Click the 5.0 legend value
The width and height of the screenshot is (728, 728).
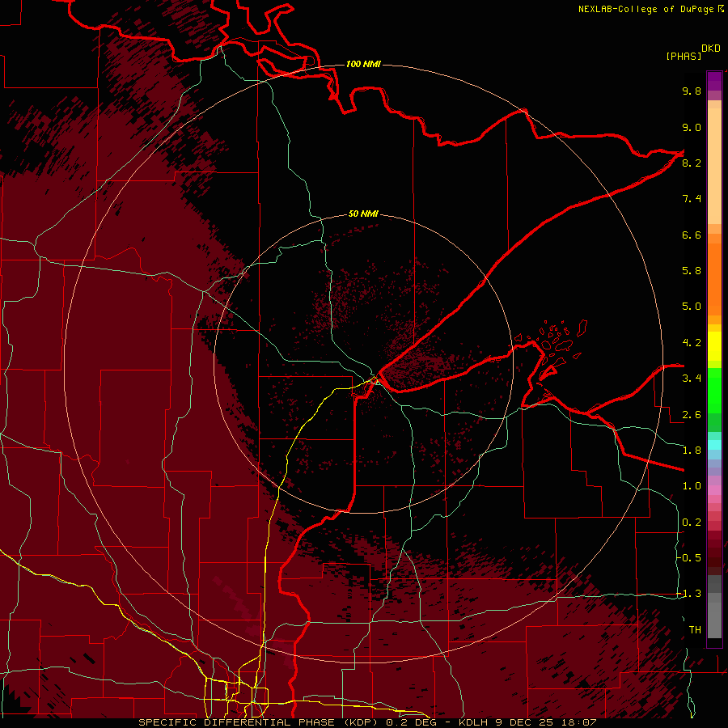(x=692, y=307)
